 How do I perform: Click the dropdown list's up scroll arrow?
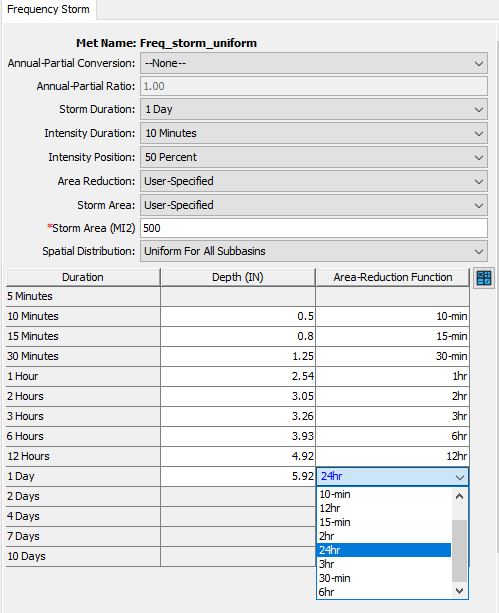(460, 496)
